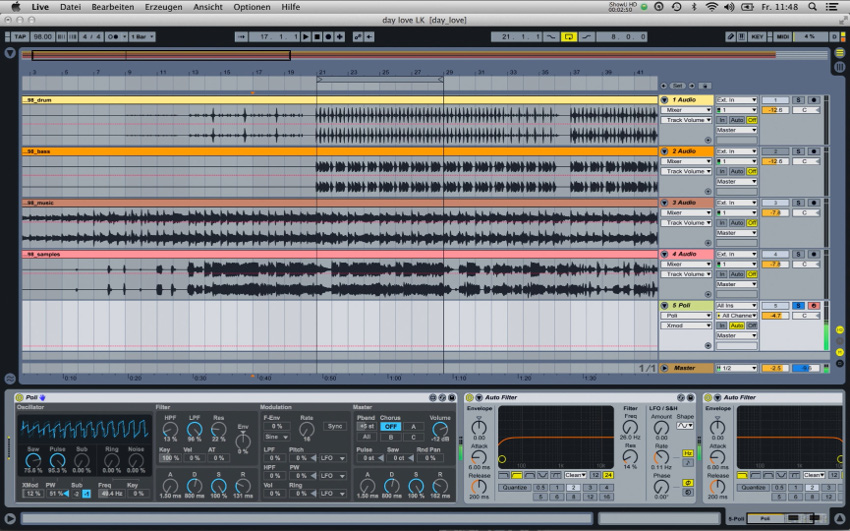Start playback with the Play button
The image size is (850, 531).
pos(306,37)
